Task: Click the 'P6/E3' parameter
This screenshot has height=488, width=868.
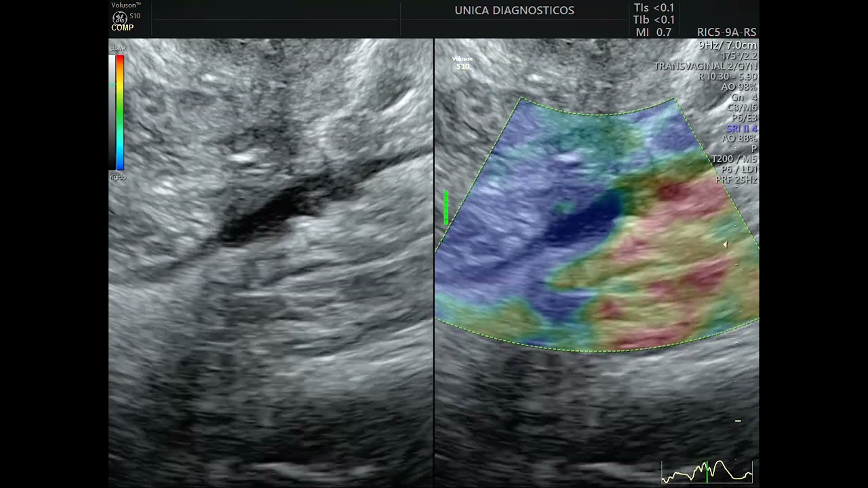Action: (744, 118)
